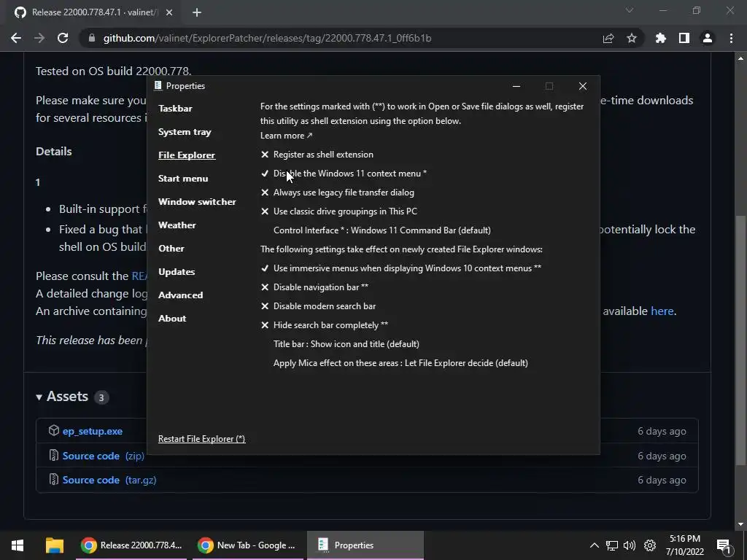Image resolution: width=747 pixels, height=560 pixels.
Task: Change Title bar Show icon and title setting
Action: 347,344
